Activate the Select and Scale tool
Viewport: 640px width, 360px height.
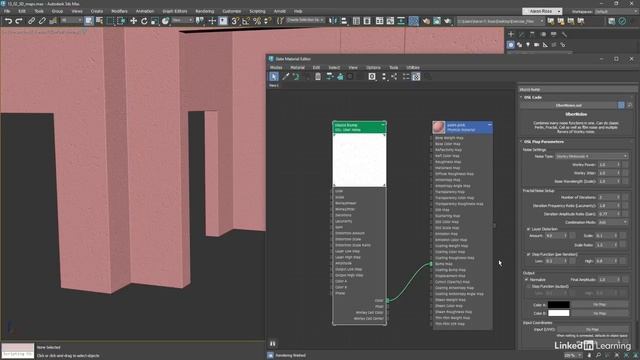(x=155, y=21)
